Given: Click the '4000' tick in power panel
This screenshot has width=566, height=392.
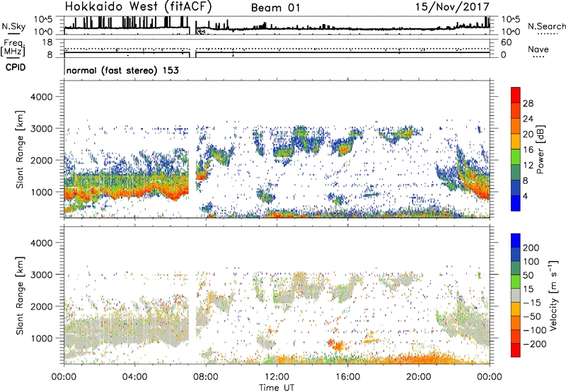Looking at the screenshot, I should click(x=41, y=97).
